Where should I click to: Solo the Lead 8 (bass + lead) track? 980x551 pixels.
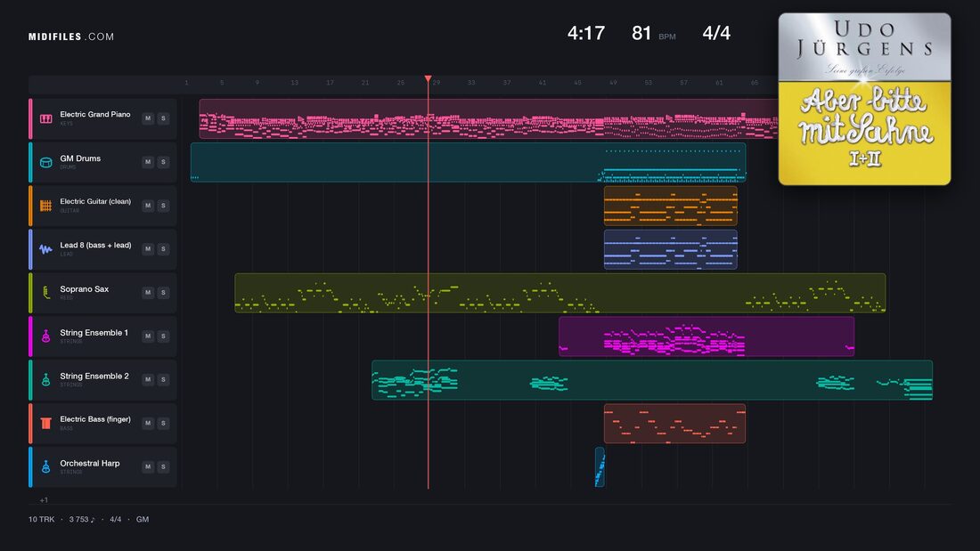163,248
